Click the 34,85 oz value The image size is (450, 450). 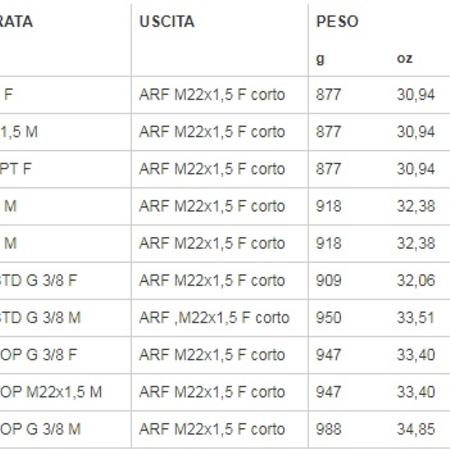(x=416, y=429)
